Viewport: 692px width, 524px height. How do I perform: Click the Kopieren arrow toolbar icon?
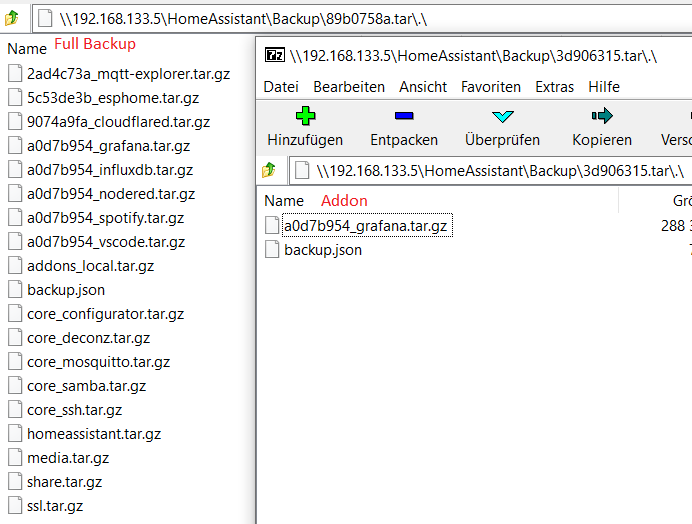point(601,116)
